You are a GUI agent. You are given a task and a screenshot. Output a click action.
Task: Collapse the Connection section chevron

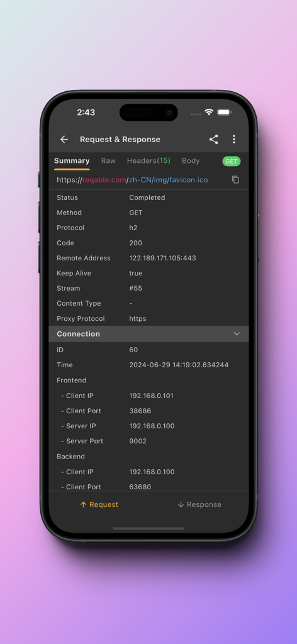click(x=237, y=334)
